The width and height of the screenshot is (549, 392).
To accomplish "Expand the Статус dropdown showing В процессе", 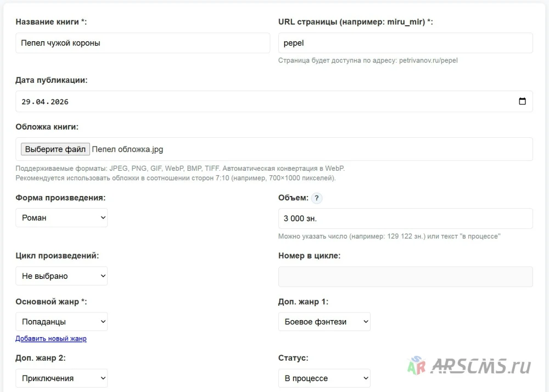I will [324, 378].
